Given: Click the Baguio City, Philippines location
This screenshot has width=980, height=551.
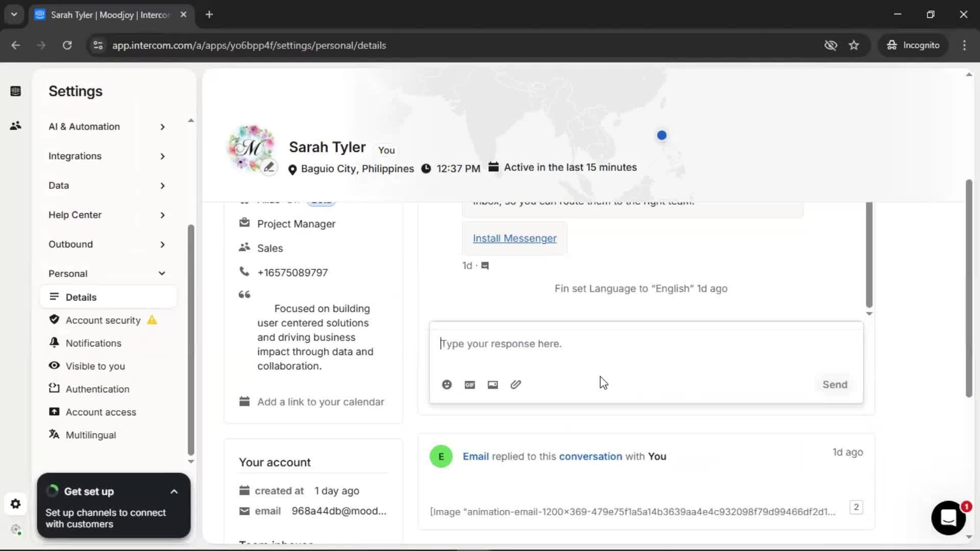Looking at the screenshot, I should [x=357, y=169].
